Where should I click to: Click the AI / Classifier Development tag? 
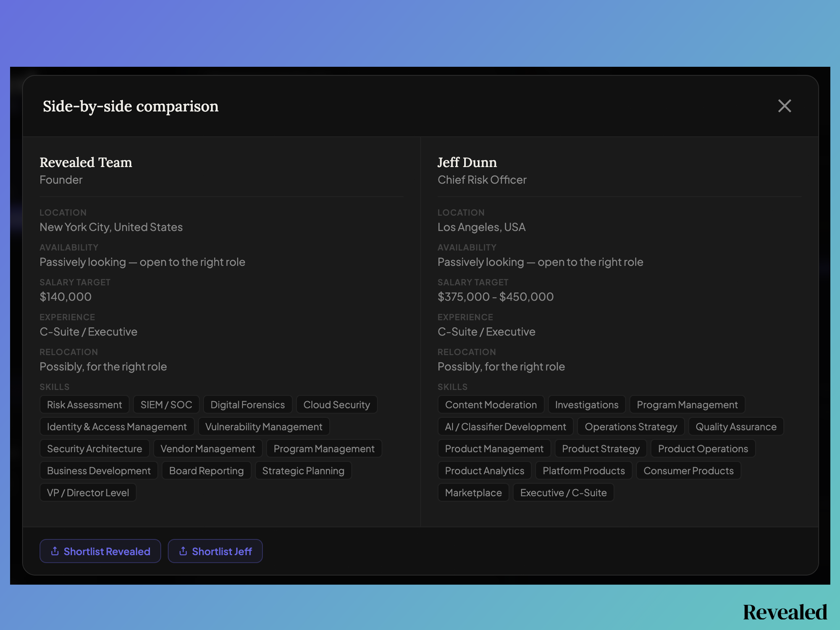pyautogui.click(x=506, y=427)
